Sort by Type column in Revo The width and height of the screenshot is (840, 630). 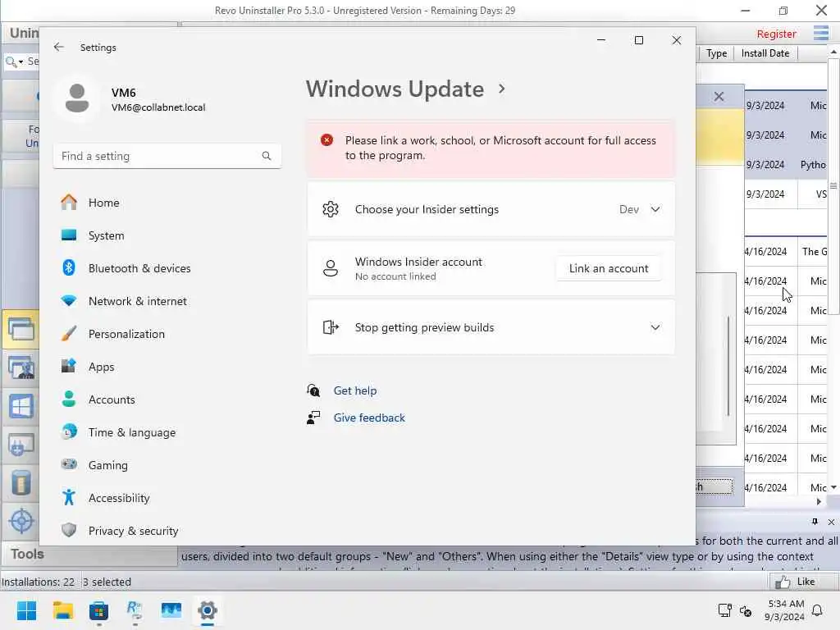coord(716,53)
